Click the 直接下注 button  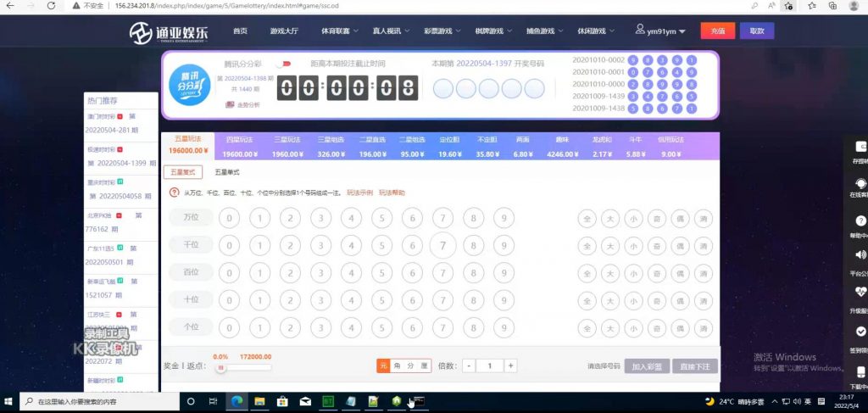point(695,366)
